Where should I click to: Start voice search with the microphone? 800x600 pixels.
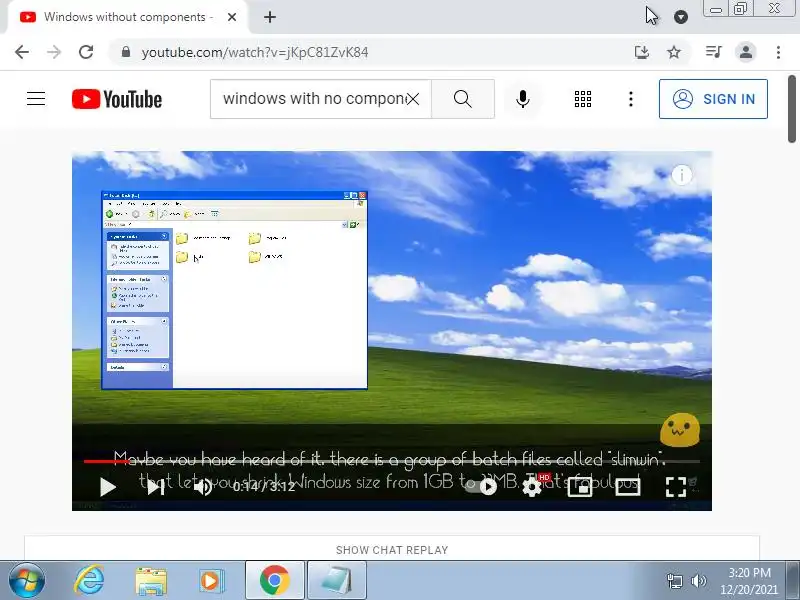522,98
